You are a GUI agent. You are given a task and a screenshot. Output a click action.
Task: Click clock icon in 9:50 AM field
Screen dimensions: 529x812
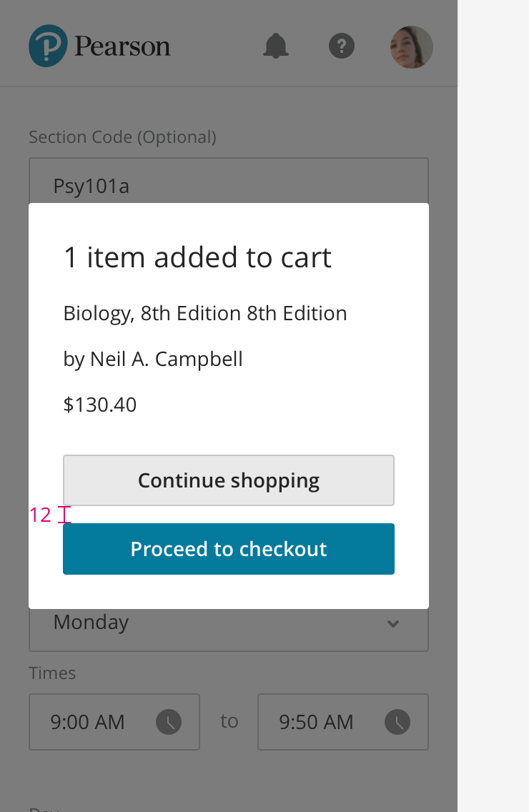click(397, 722)
